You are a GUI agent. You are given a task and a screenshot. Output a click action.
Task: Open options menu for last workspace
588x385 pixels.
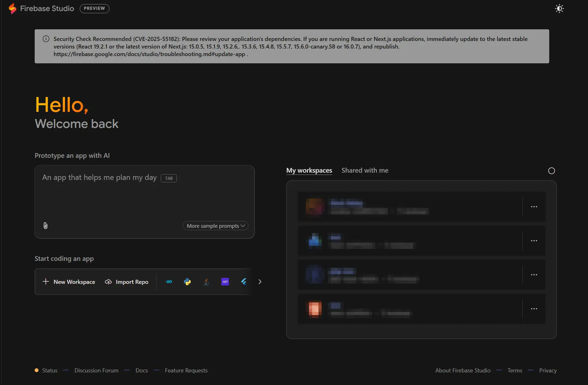[534, 309]
